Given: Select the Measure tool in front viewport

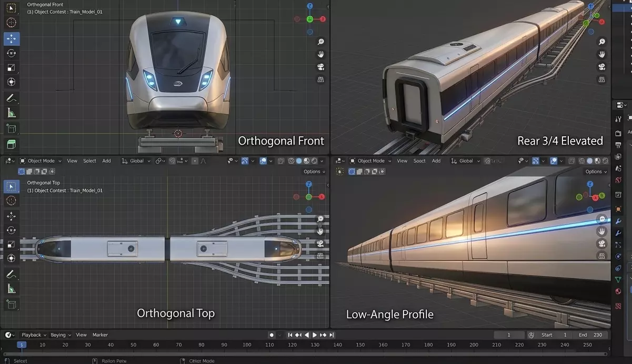Looking at the screenshot, I should click(12, 113).
